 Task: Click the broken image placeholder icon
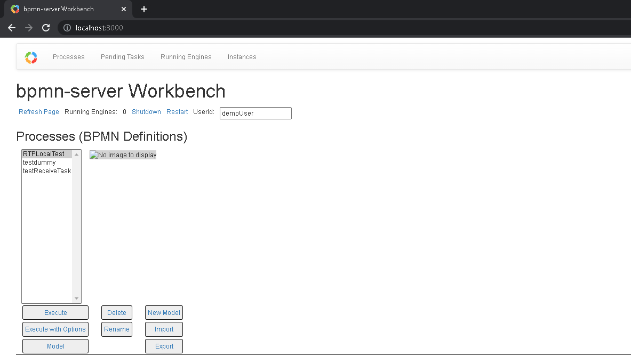93,155
